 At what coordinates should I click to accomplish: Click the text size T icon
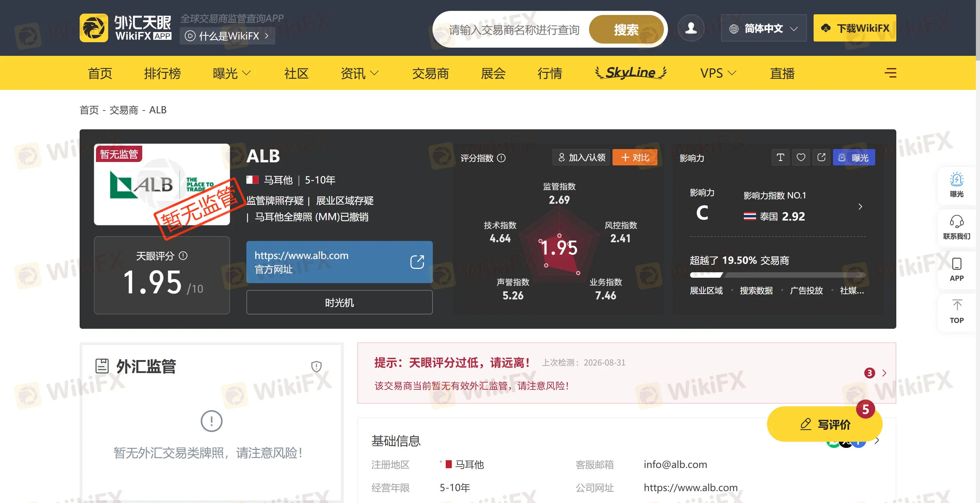780,158
